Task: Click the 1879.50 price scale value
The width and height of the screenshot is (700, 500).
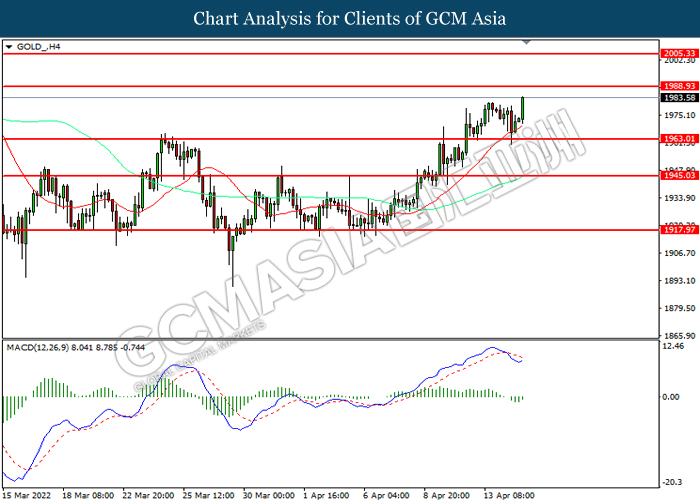Action: (679, 308)
